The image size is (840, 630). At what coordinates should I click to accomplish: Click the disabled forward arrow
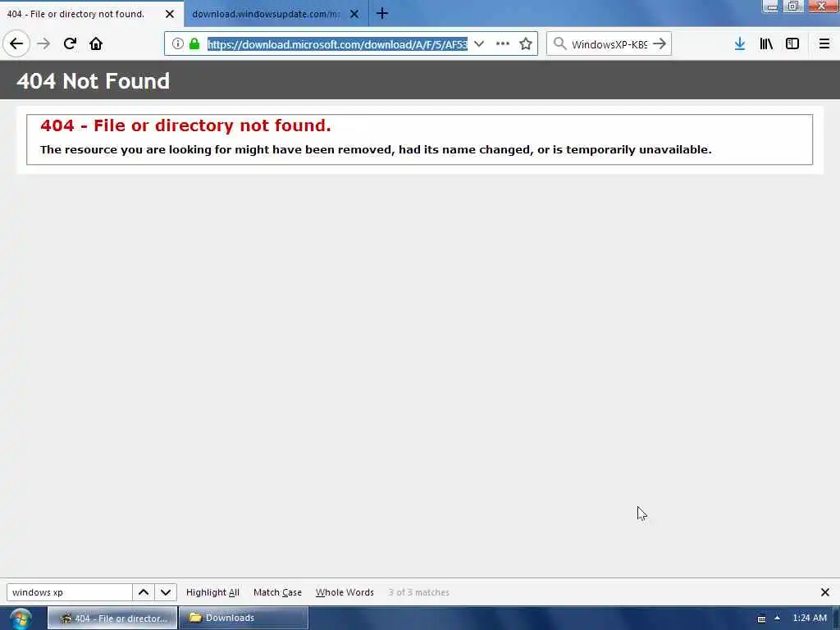pyautogui.click(x=43, y=44)
